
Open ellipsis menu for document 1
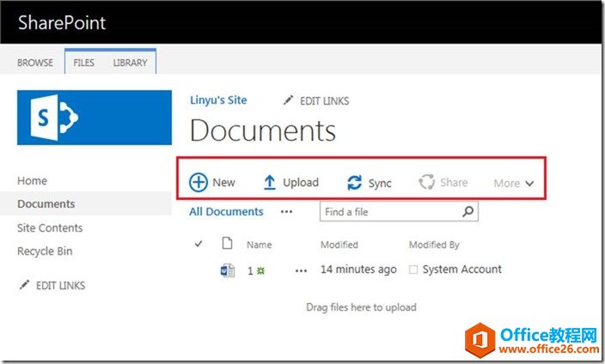tap(301, 270)
